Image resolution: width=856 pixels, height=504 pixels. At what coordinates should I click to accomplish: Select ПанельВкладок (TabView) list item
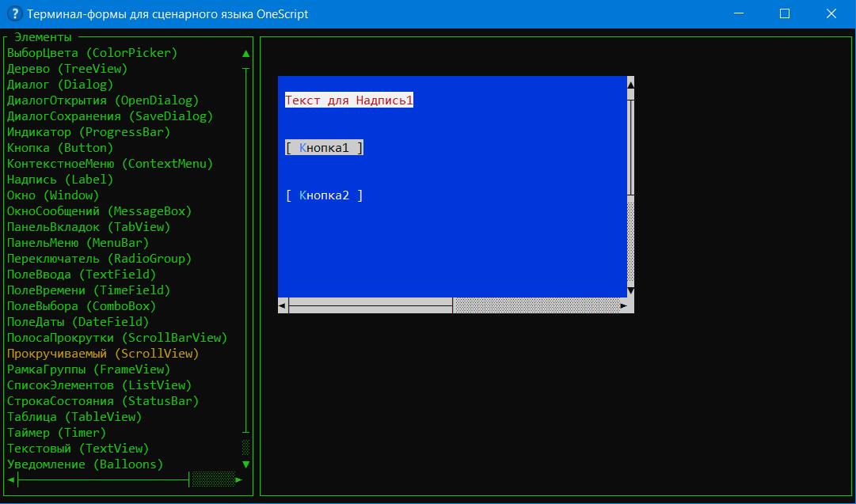pyautogui.click(x=89, y=227)
